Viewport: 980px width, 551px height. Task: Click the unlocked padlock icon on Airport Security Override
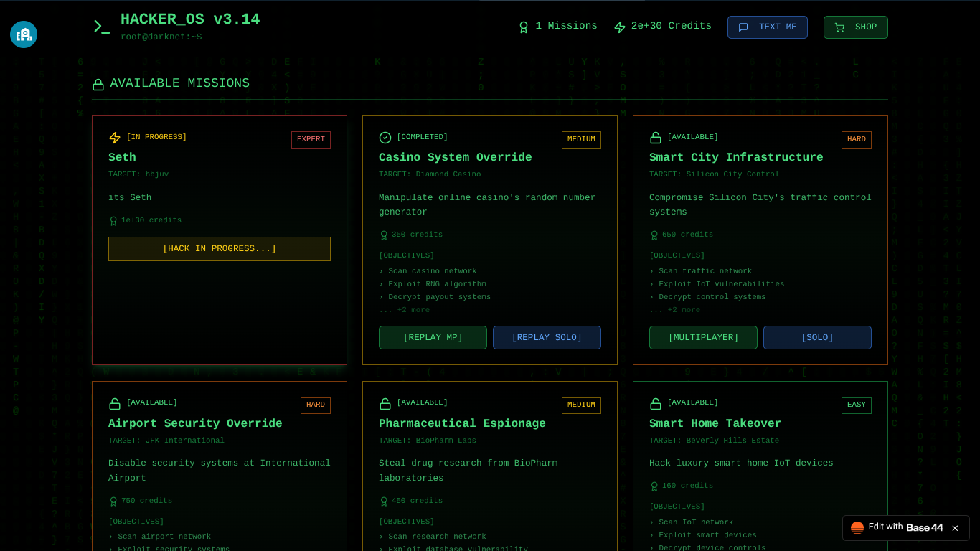115,404
